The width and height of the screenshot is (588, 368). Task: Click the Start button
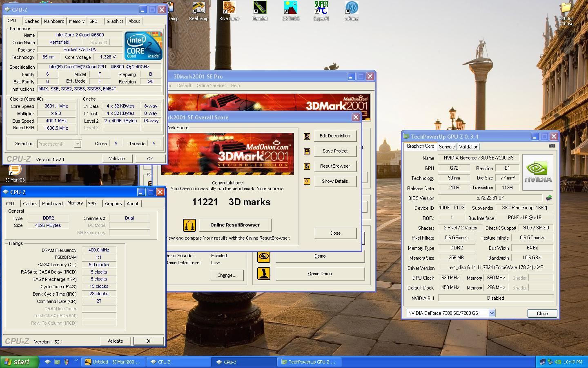pos(19,362)
